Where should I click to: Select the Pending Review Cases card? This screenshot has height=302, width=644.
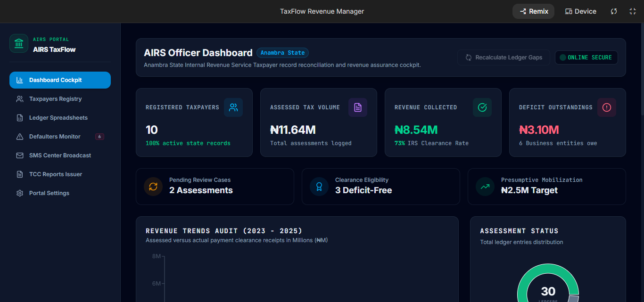pyautogui.click(x=215, y=187)
